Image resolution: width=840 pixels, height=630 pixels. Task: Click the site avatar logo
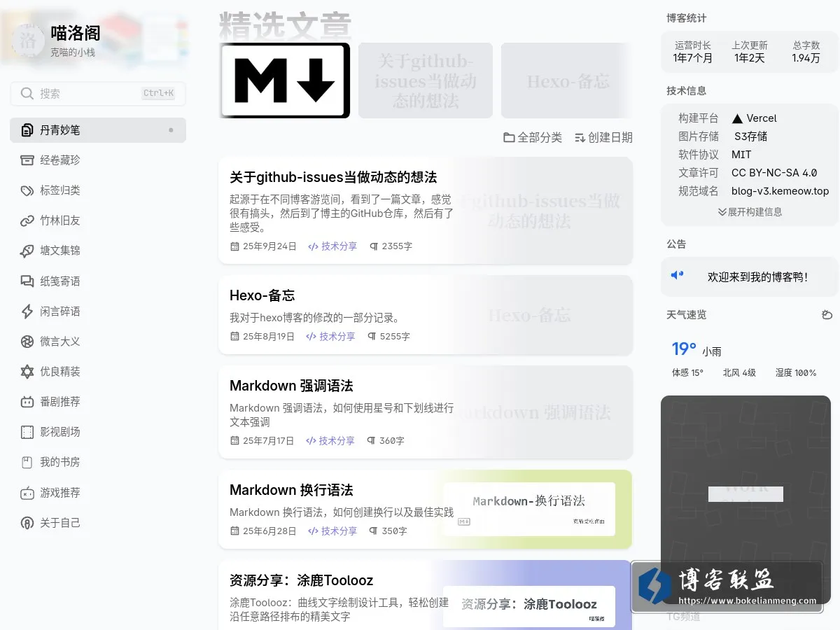28,39
